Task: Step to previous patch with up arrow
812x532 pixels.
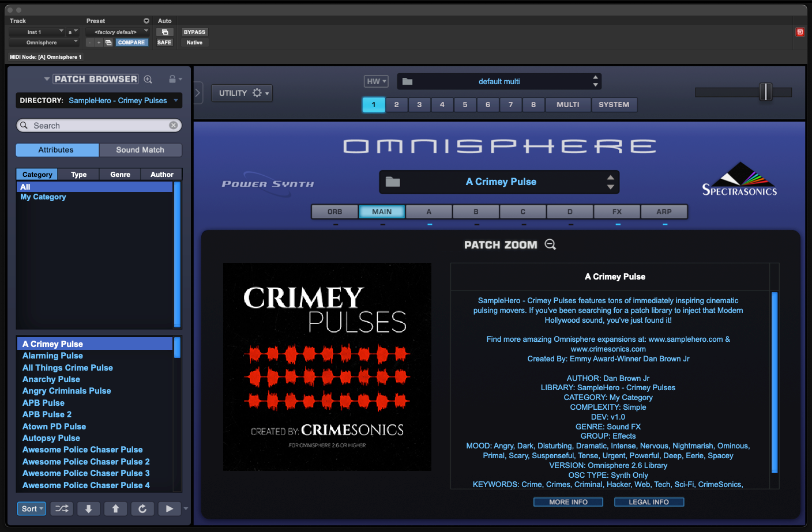Action: click(x=115, y=508)
